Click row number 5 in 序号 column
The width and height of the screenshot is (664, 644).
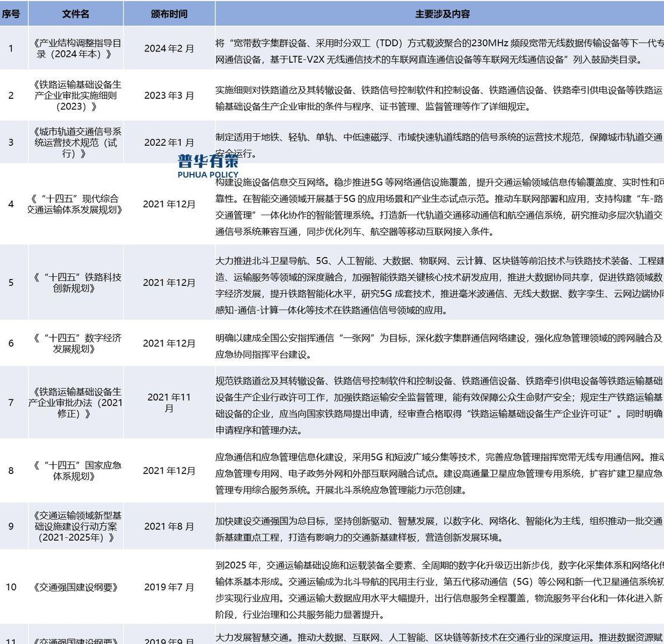tap(11, 282)
